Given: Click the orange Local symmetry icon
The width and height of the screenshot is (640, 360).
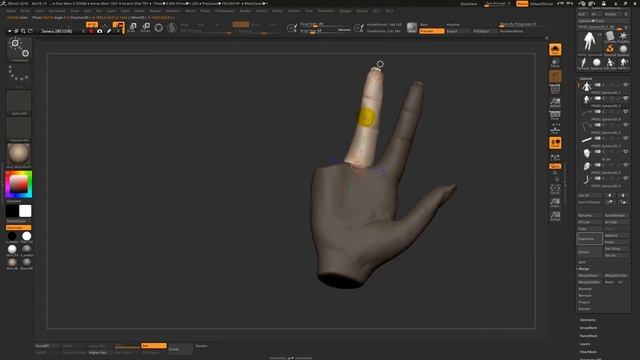Looking at the screenshot, I should [x=555, y=143].
